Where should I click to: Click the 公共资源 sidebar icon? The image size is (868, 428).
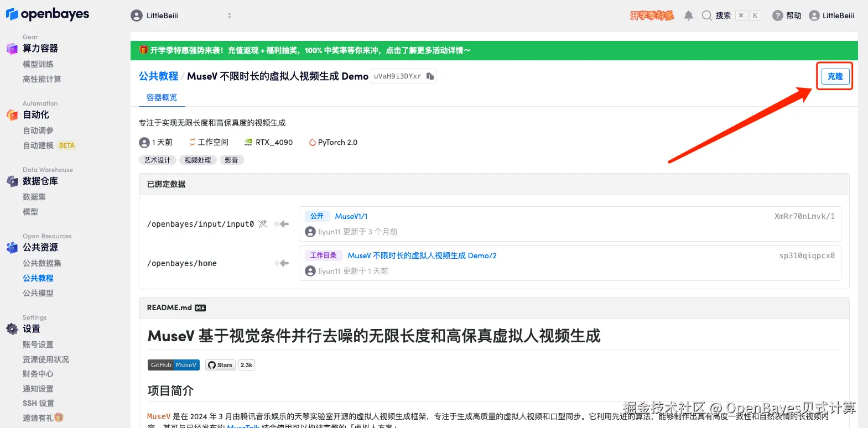pyautogui.click(x=12, y=248)
